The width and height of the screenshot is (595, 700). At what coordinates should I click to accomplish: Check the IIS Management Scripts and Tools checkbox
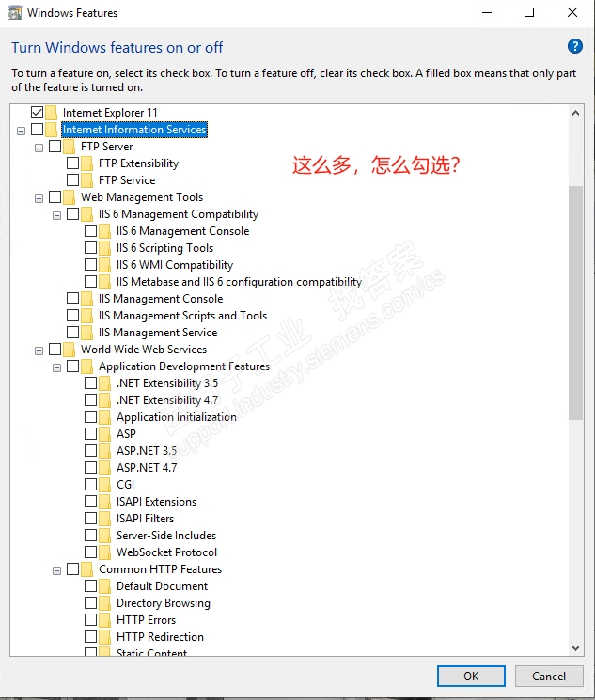pyautogui.click(x=72, y=315)
